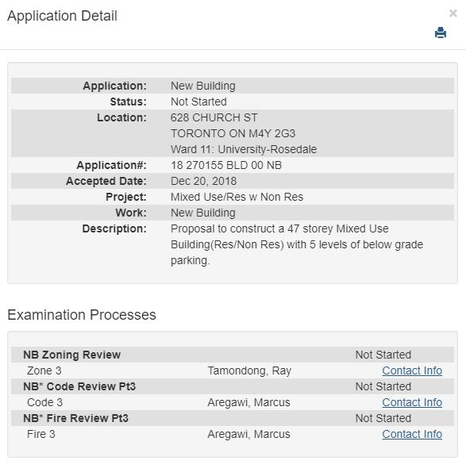The image size is (466, 476).
Task: Click the Tamondong, Ray examiner name
Action: click(249, 370)
